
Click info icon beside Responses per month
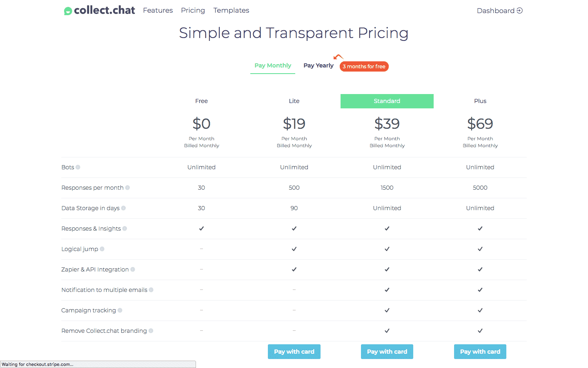coord(127,188)
